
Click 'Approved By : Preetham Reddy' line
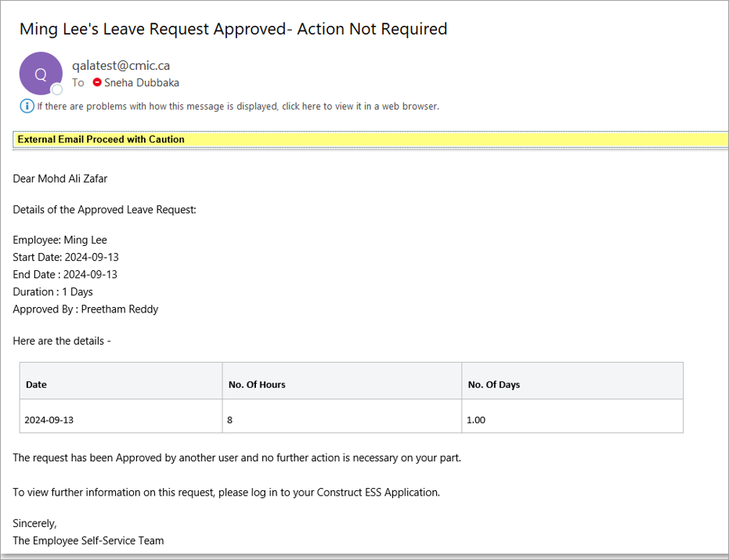(x=85, y=309)
